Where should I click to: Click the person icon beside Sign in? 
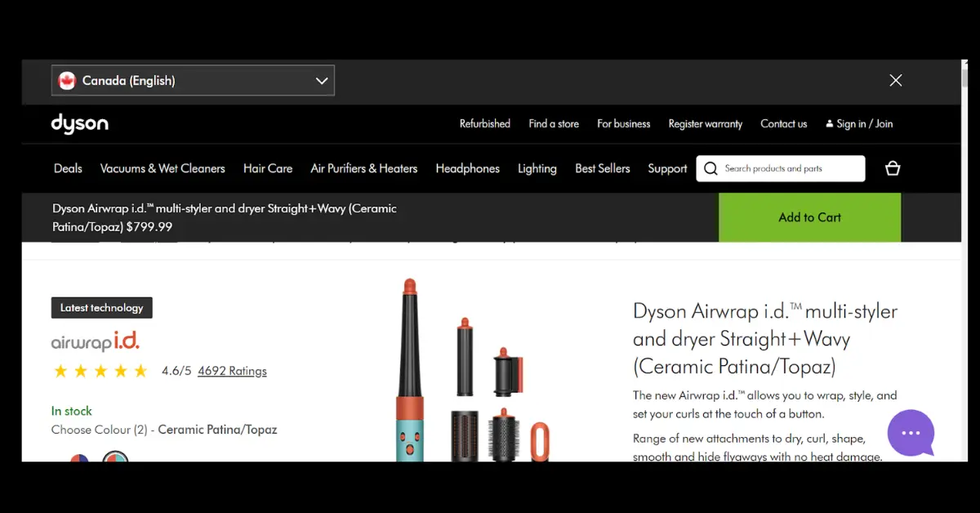tap(830, 124)
